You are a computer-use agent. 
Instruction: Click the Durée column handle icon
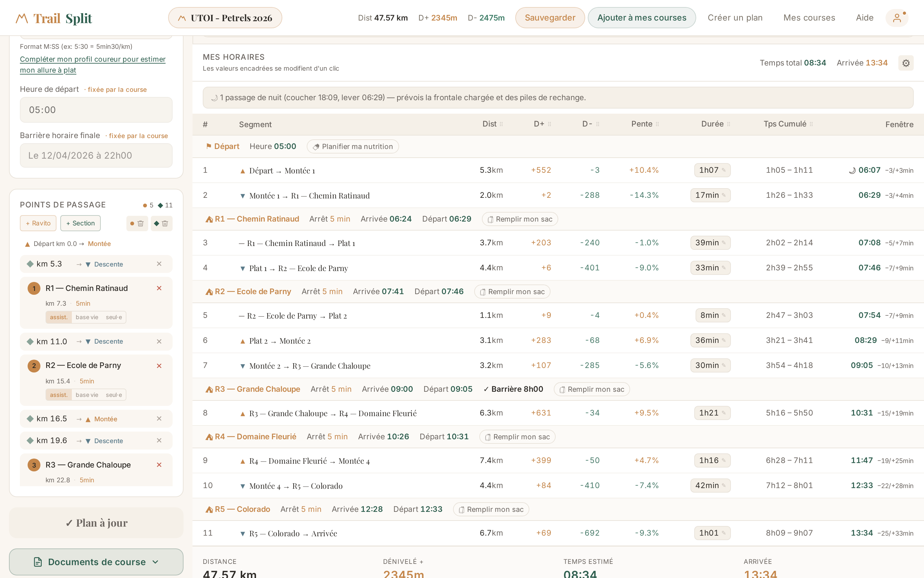(x=729, y=124)
